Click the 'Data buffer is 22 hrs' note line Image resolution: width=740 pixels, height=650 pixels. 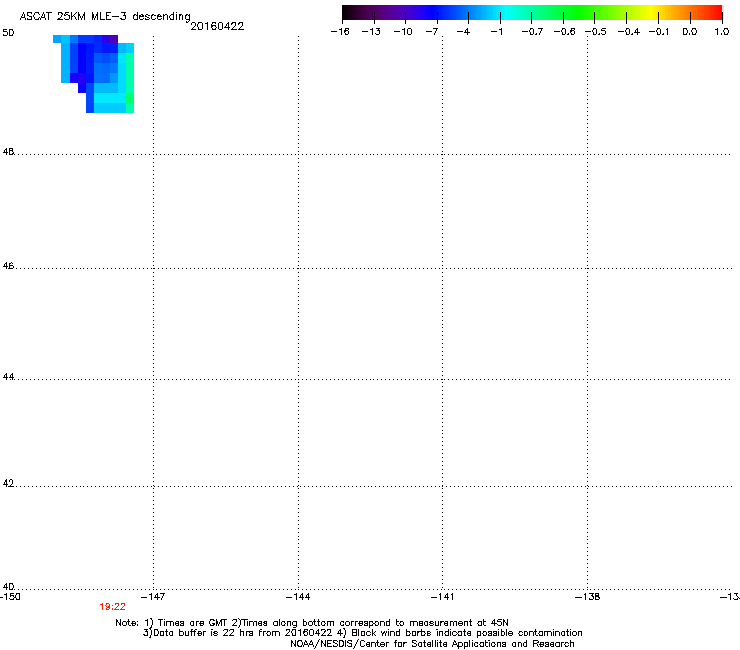(362, 633)
